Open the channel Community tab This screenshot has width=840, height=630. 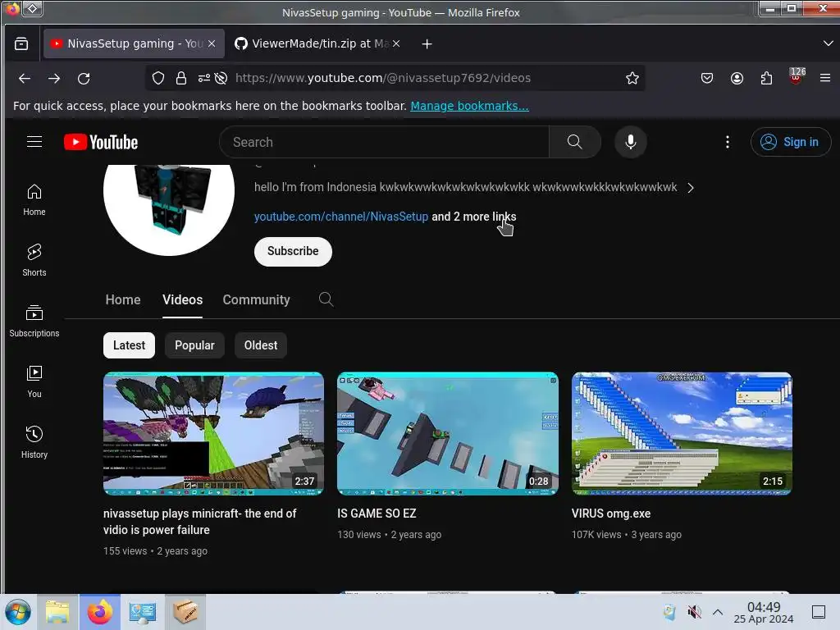(x=256, y=299)
